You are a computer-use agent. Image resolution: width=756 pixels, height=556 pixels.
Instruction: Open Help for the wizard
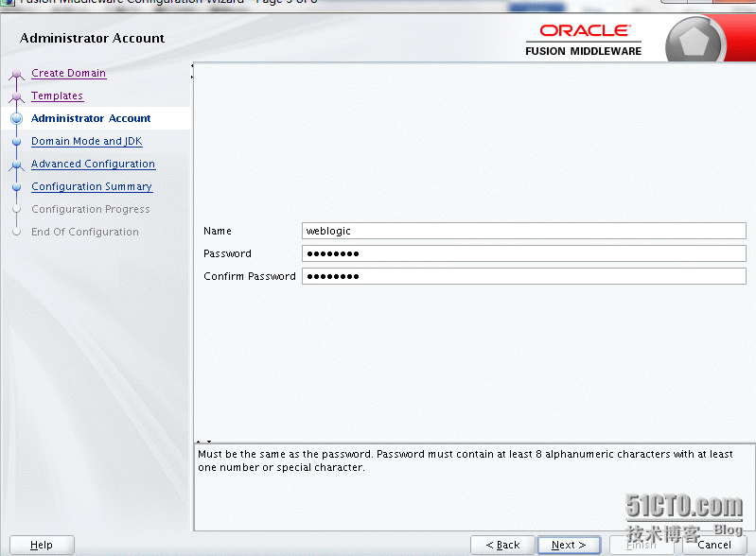42,545
